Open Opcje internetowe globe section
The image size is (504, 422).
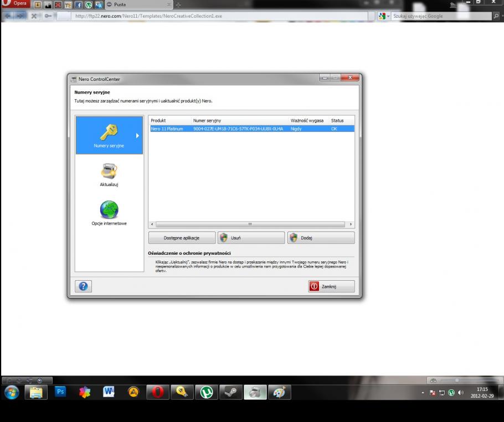point(109,212)
